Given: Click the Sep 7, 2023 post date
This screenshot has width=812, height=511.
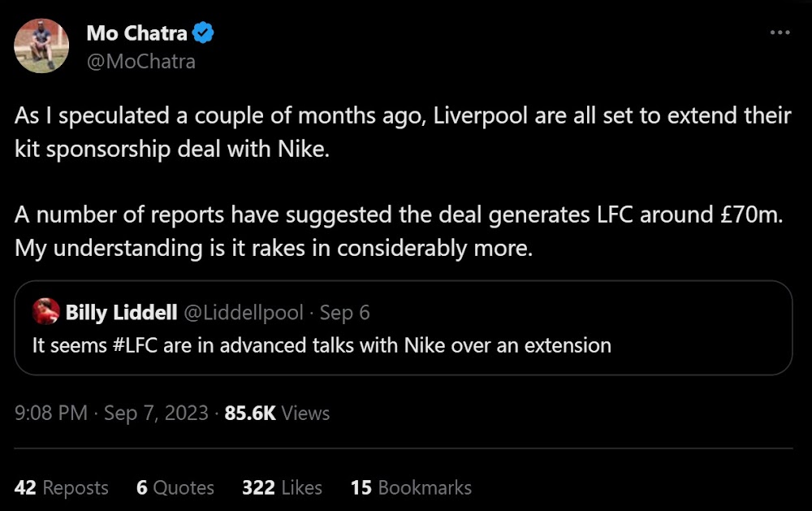Looking at the screenshot, I should click(156, 413).
